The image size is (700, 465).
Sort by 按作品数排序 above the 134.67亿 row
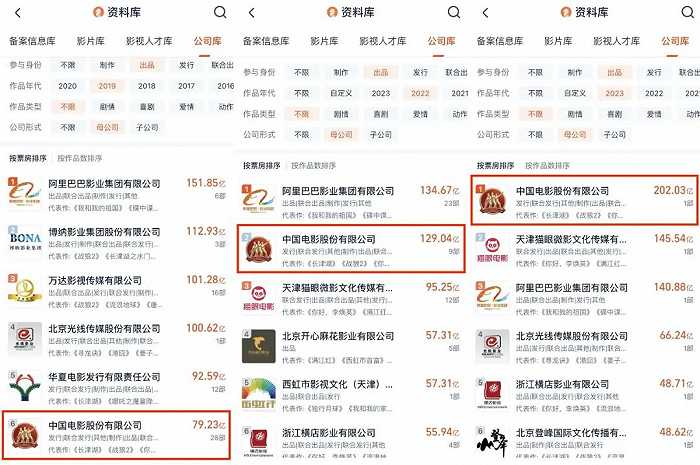[313, 166]
